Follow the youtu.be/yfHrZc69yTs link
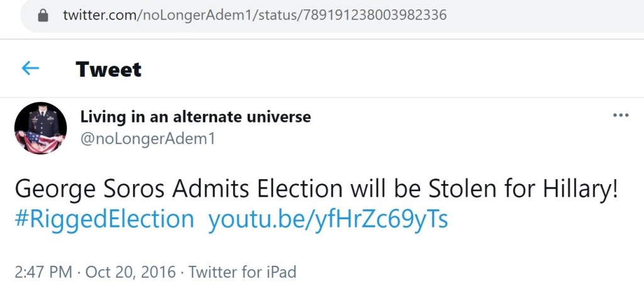The width and height of the screenshot is (644, 296). click(x=328, y=219)
